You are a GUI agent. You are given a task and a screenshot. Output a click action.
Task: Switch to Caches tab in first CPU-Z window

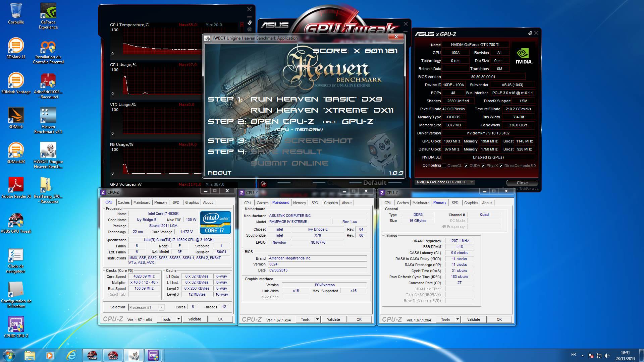[x=123, y=202]
